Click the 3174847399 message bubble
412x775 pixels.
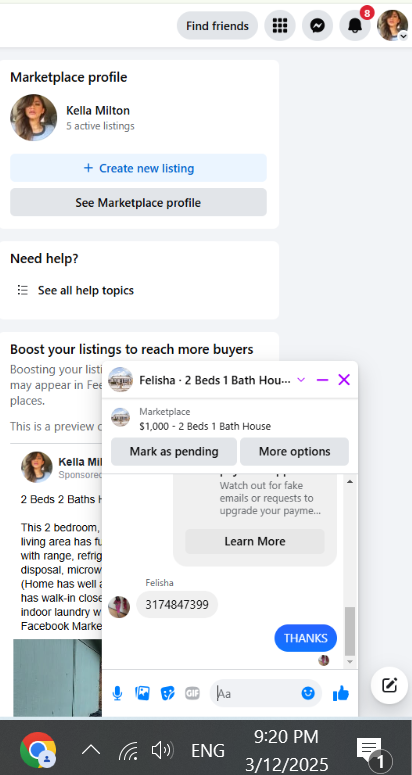point(177,604)
